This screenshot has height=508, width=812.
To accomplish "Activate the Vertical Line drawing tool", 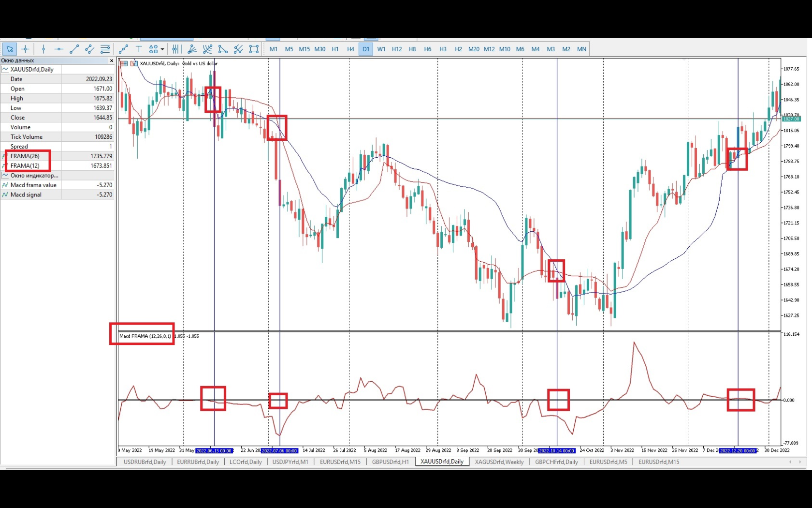I will tap(43, 49).
